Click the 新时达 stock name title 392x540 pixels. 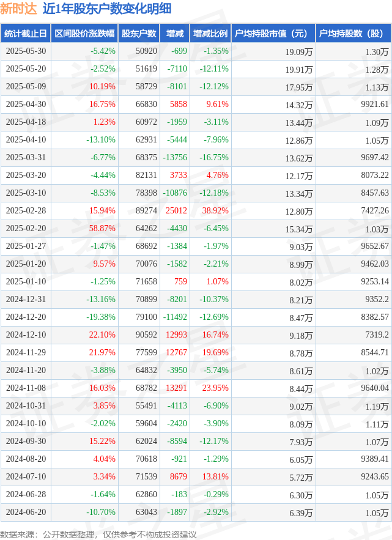[x=18, y=9]
